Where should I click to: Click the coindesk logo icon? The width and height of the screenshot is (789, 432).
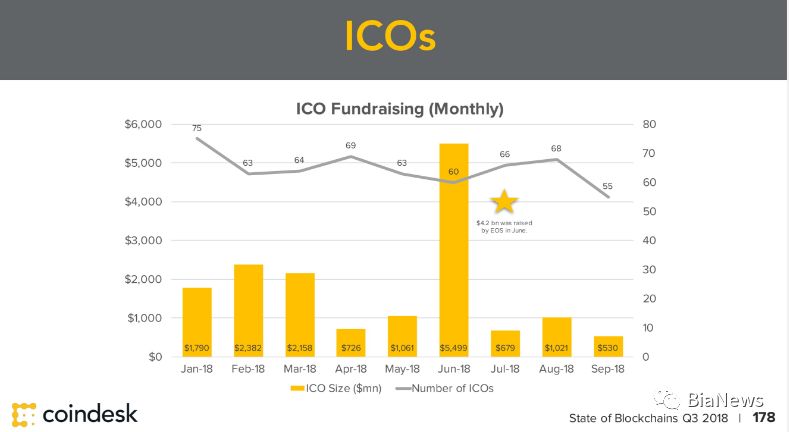click(x=24, y=412)
